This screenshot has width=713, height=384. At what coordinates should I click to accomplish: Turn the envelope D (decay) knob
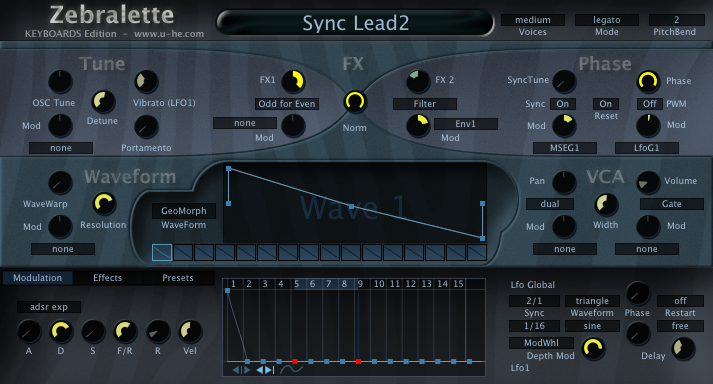pos(61,332)
